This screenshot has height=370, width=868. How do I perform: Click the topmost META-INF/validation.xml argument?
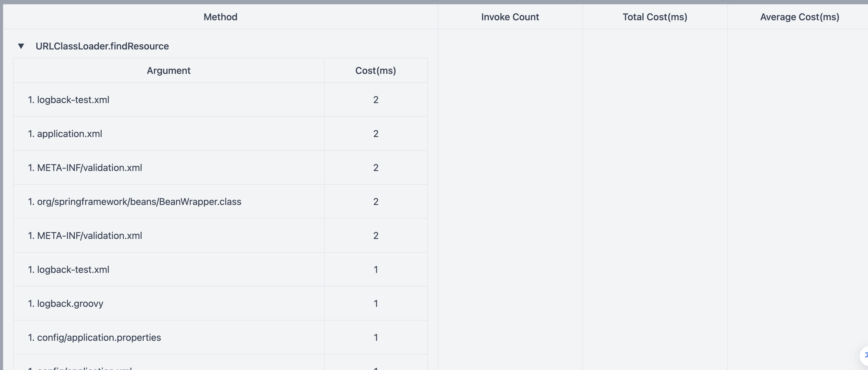click(89, 168)
